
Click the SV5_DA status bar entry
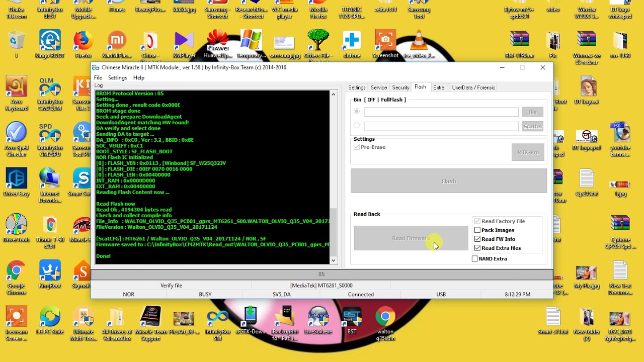pos(282,294)
